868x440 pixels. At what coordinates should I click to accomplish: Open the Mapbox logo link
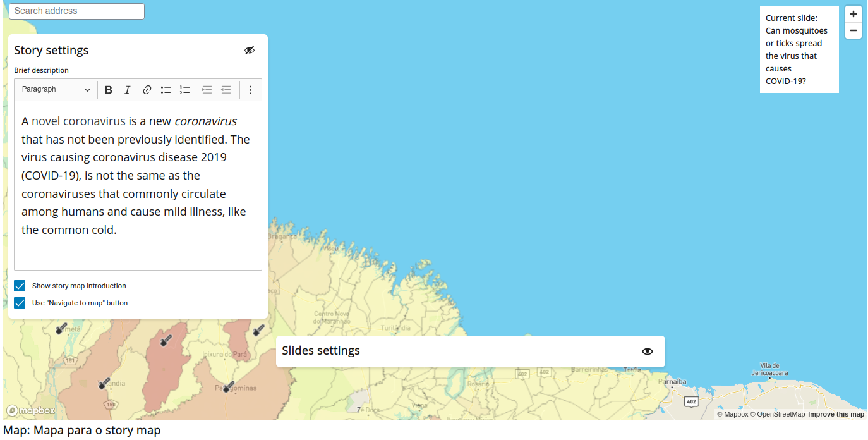(30, 410)
